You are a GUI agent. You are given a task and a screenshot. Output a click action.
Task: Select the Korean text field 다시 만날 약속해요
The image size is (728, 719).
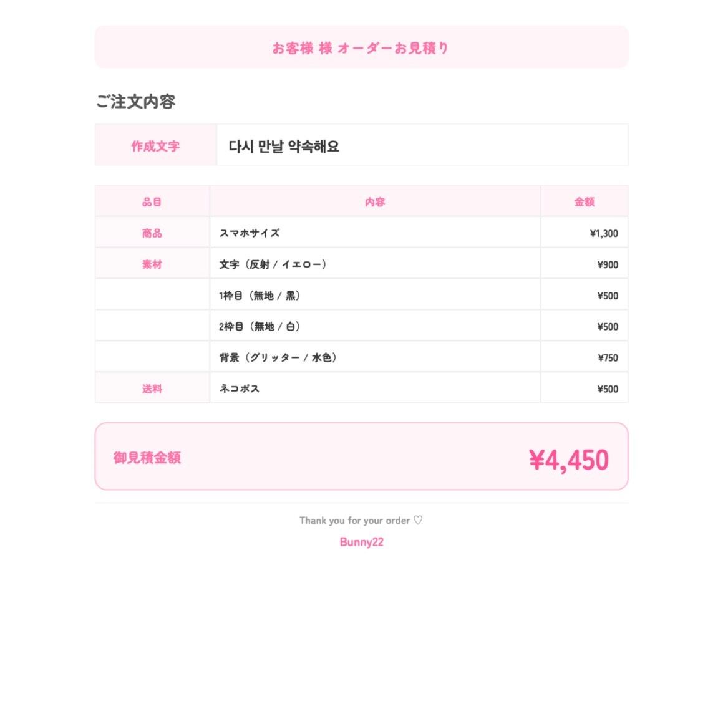coord(422,145)
